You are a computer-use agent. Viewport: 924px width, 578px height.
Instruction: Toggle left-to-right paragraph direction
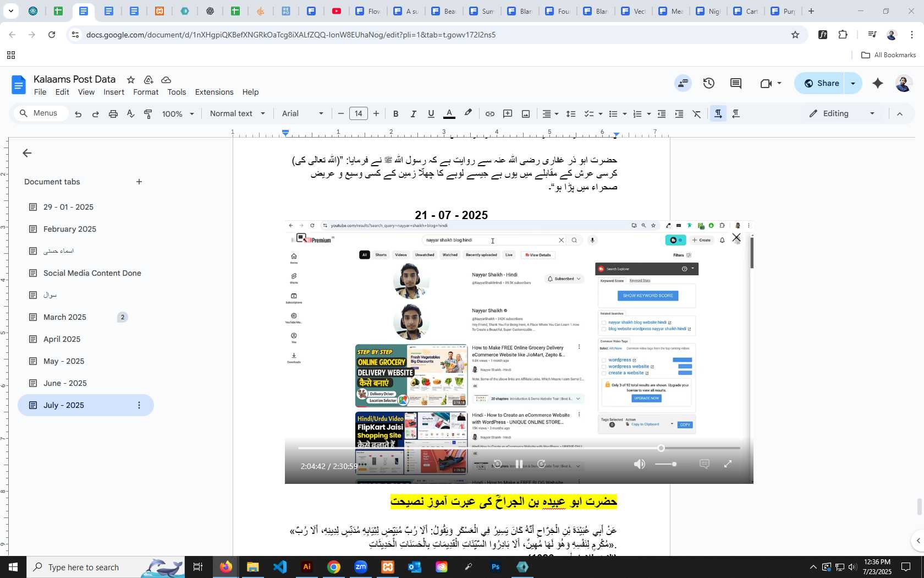point(718,114)
